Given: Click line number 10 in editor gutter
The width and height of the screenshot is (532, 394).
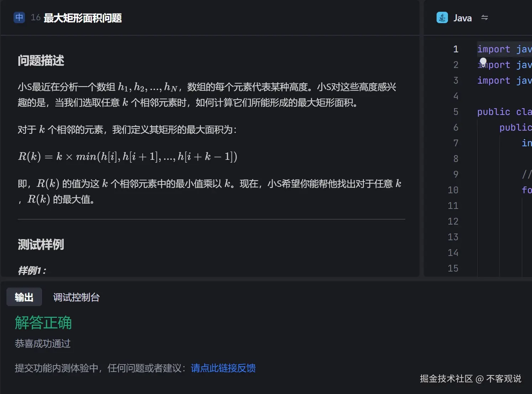Looking at the screenshot, I should click(x=453, y=190).
